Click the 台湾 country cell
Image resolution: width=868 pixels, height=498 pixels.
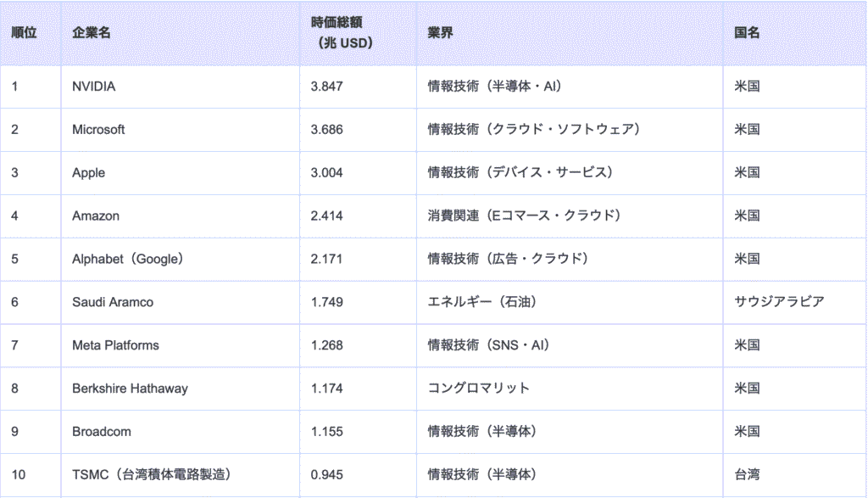[747, 474]
